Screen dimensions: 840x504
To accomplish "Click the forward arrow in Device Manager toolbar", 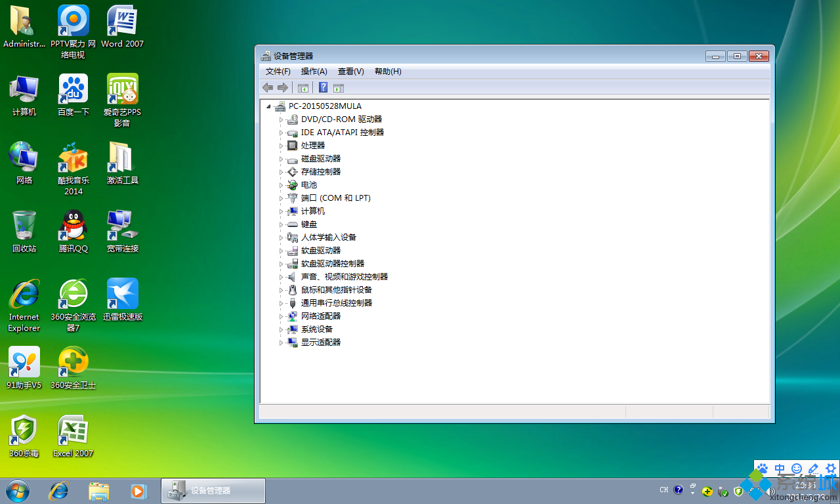I will coord(283,87).
